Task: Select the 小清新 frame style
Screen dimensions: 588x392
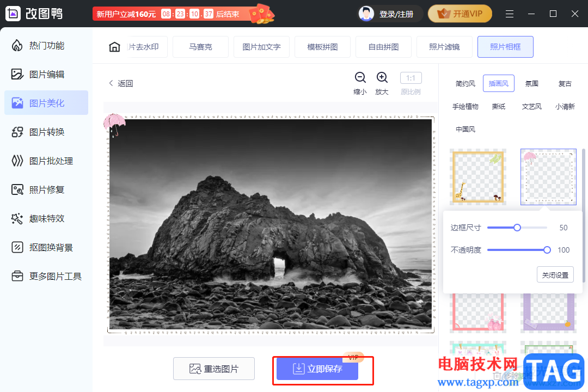Action: [x=565, y=107]
